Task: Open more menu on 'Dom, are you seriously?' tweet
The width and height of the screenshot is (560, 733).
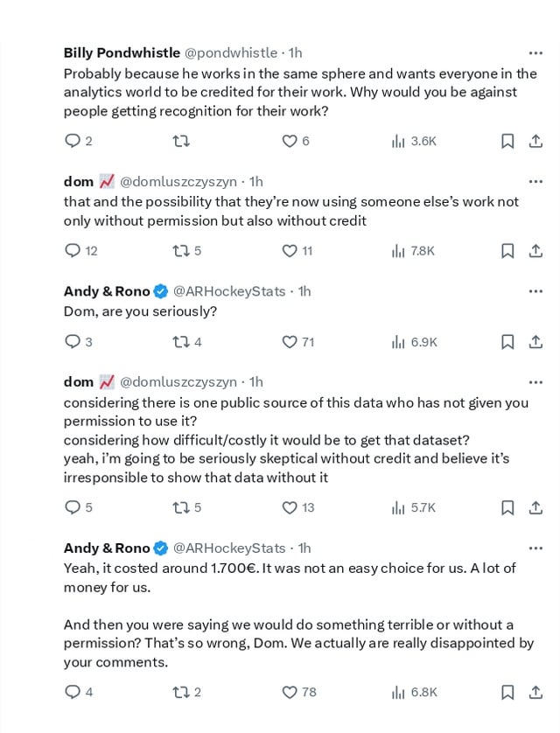Action: [535, 291]
